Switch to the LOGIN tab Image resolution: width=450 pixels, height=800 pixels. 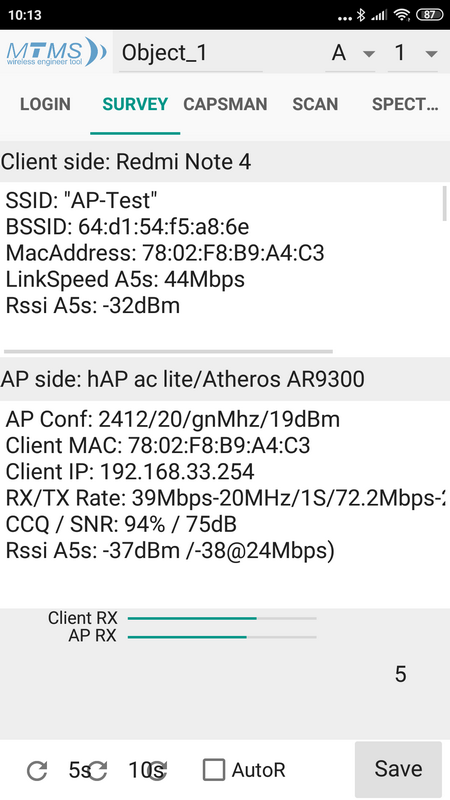[45, 104]
